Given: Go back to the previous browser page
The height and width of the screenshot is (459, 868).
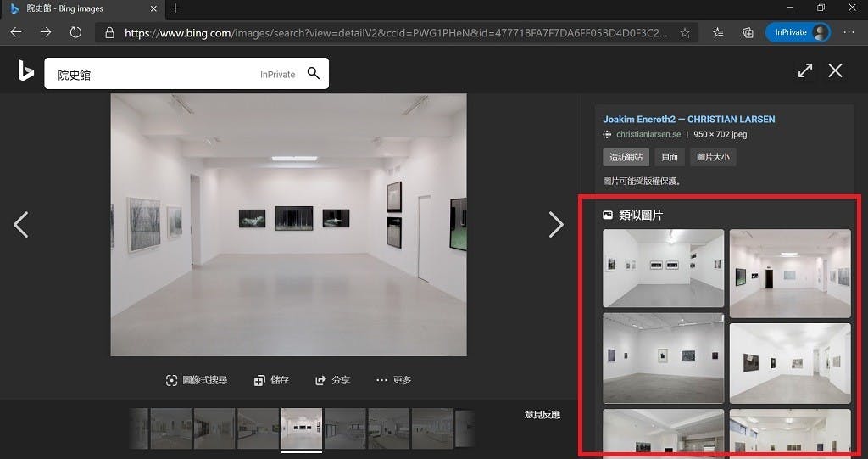Looking at the screenshot, I should [16, 33].
